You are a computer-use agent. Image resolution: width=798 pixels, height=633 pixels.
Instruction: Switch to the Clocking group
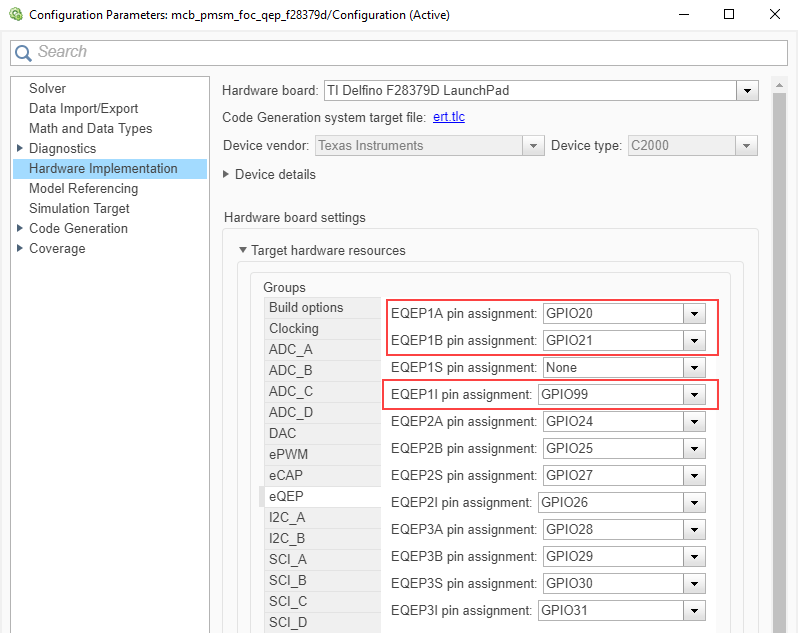coord(294,328)
